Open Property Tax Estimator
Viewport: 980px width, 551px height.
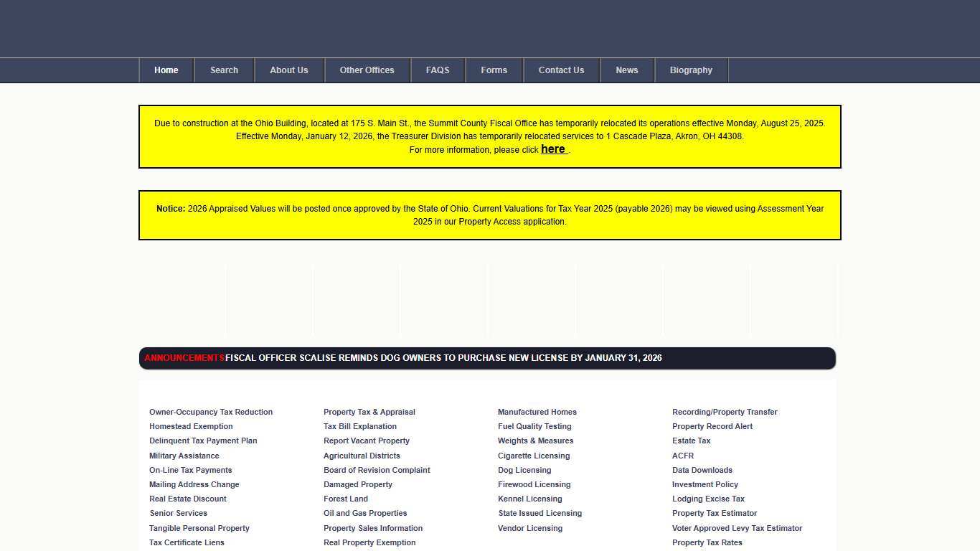tap(714, 513)
